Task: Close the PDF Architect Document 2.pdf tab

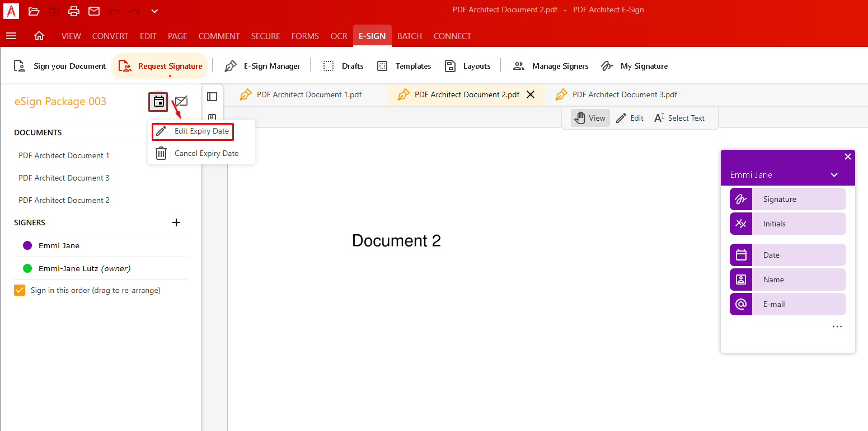Action: 531,94
